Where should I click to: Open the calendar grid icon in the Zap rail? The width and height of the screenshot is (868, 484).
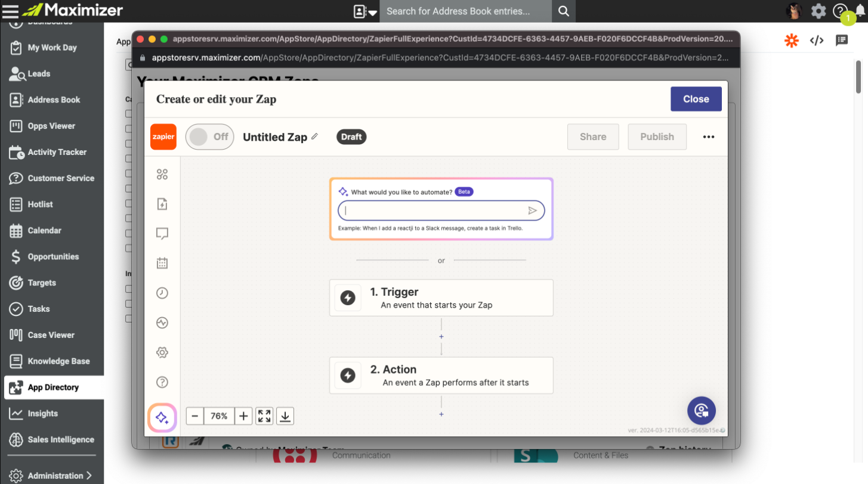pos(162,263)
